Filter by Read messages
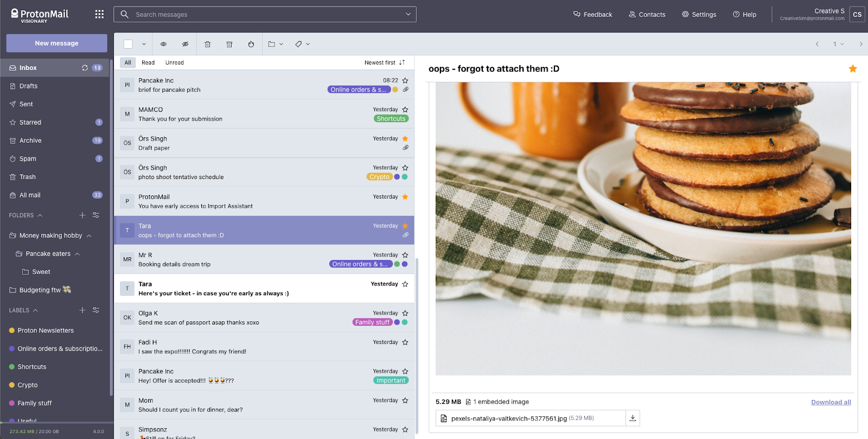Screen dimensions: 868x439 148,62
